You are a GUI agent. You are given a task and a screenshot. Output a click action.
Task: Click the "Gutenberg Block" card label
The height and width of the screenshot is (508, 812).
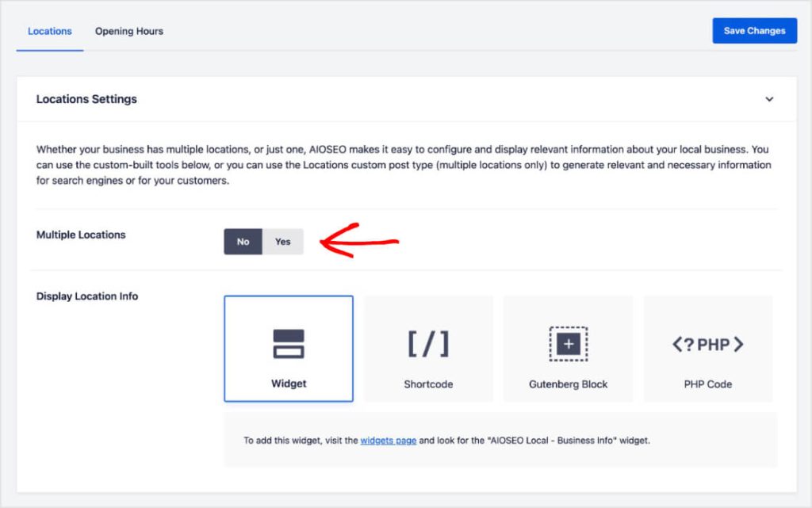tap(568, 384)
